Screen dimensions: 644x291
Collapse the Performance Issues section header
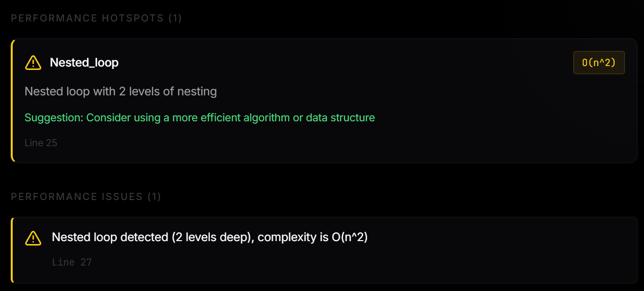click(x=86, y=197)
